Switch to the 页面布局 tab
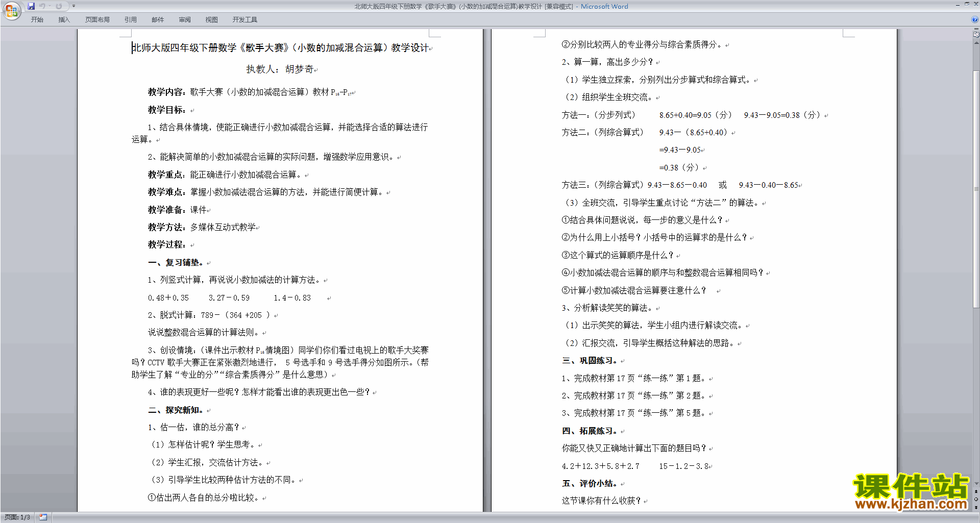 point(97,19)
